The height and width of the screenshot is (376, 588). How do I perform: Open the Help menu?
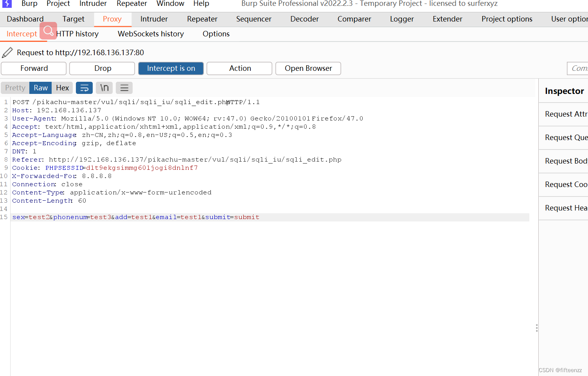pos(201,4)
